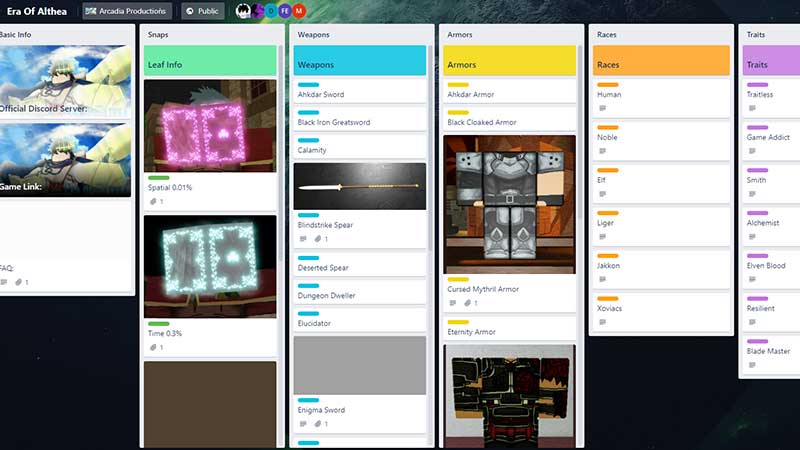The height and width of the screenshot is (450, 800).
Task: Click description icon on Cursed Mythril Armor card
Action: coord(453,303)
